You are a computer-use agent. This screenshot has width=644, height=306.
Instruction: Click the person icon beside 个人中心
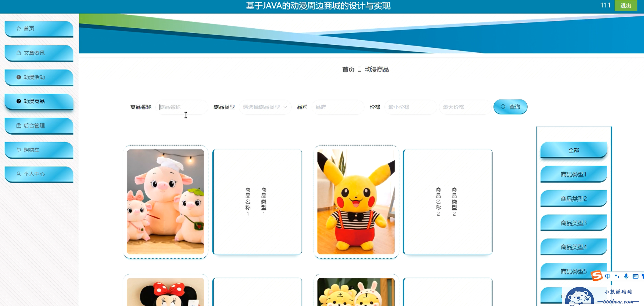click(x=19, y=174)
